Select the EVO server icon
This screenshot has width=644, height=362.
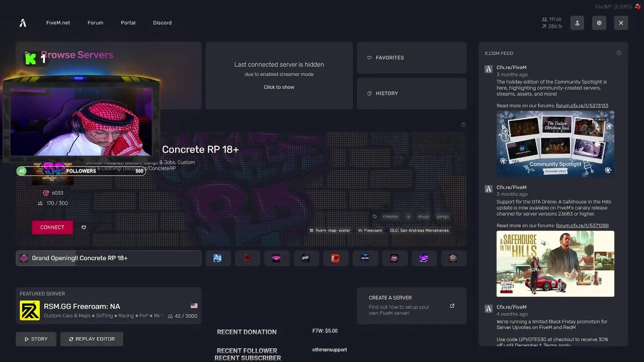[306, 258]
